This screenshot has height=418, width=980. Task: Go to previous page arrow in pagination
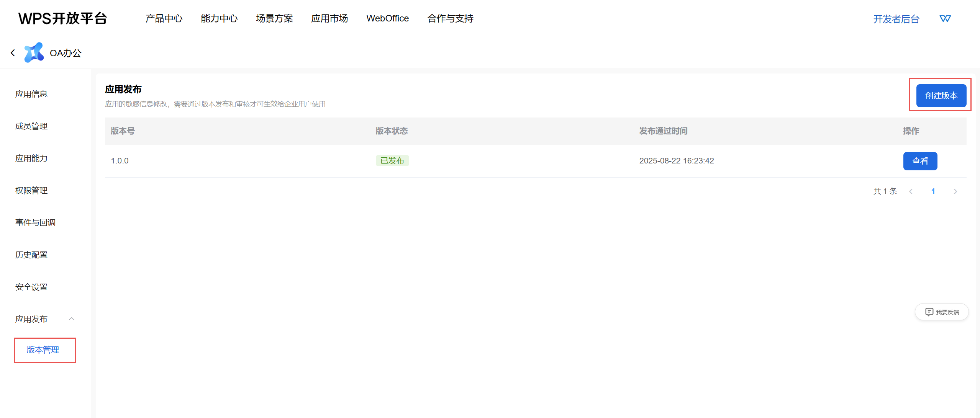[x=911, y=191]
